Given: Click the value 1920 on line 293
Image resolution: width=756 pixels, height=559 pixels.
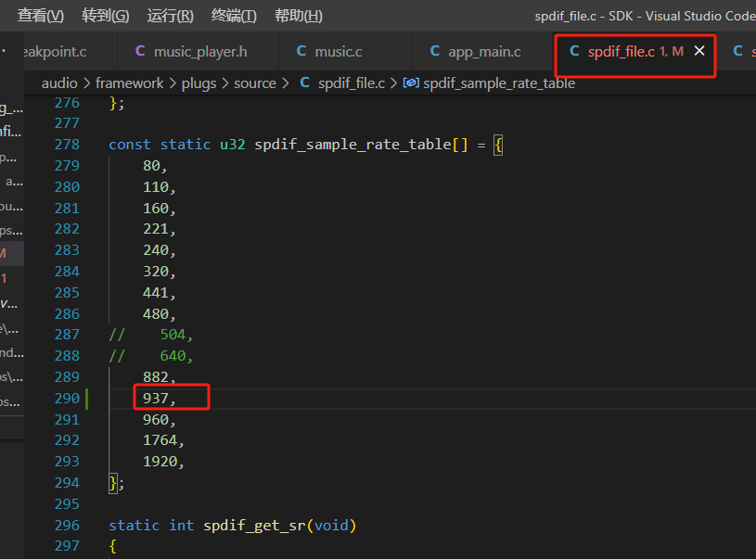Looking at the screenshot, I should point(160,462).
